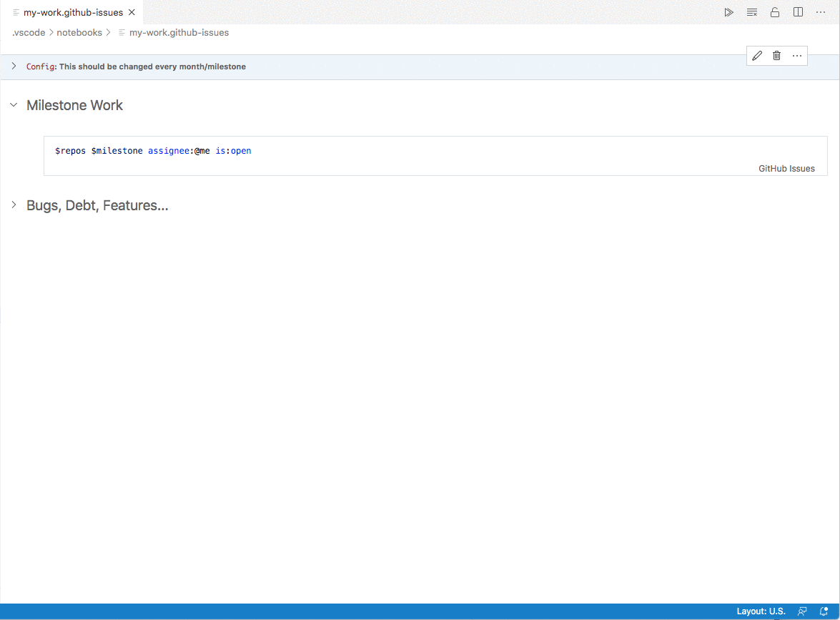
Task: Click the Layout: U.S. keyboard indicator
Action: pos(760,611)
